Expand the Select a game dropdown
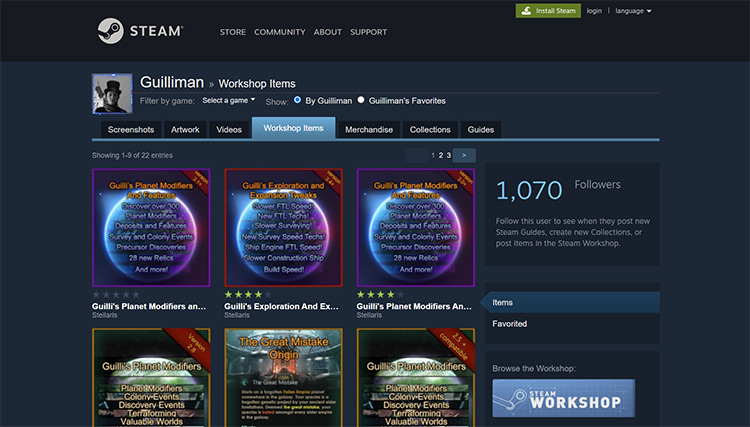This screenshot has width=750, height=427. pos(228,100)
